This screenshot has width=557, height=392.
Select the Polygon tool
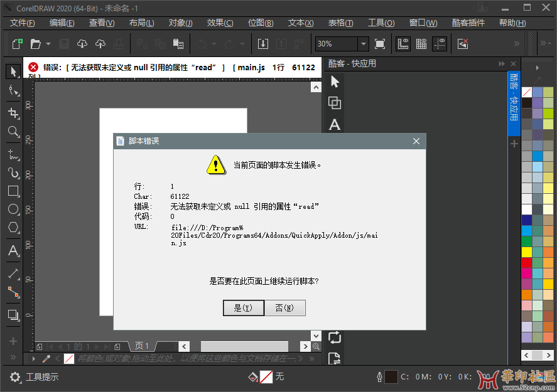(13, 228)
